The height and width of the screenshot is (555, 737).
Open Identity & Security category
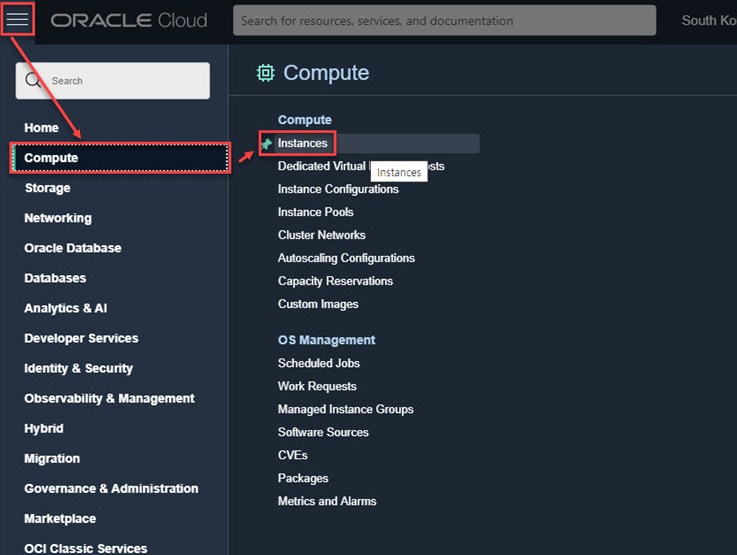[x=78, y=368]
